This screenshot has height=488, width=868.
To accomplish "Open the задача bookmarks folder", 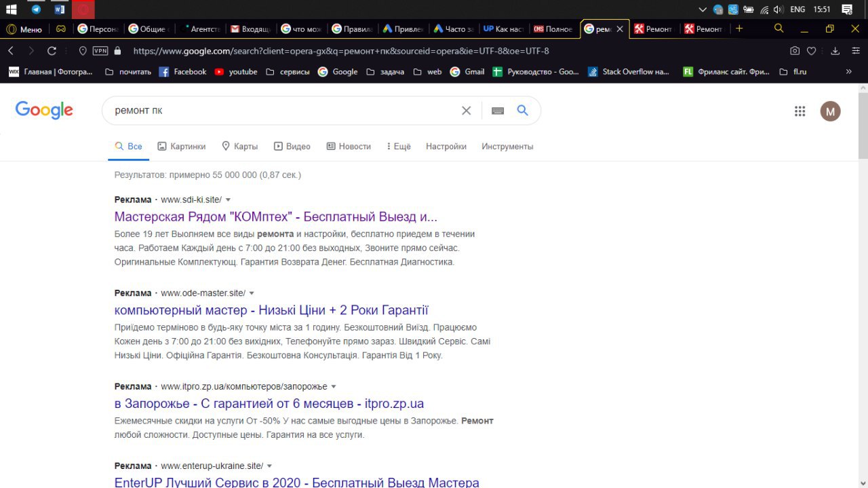I will click(x=384, y=71).
